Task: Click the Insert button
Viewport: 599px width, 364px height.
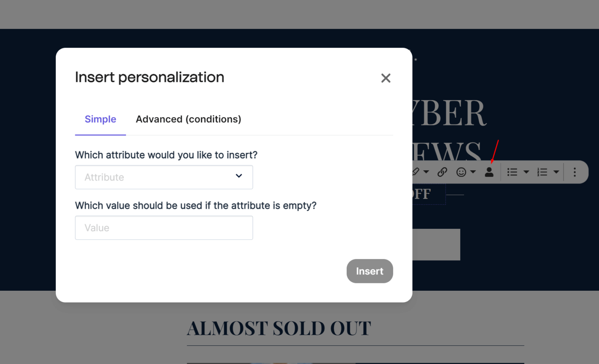Action: (x=369, y=271)
